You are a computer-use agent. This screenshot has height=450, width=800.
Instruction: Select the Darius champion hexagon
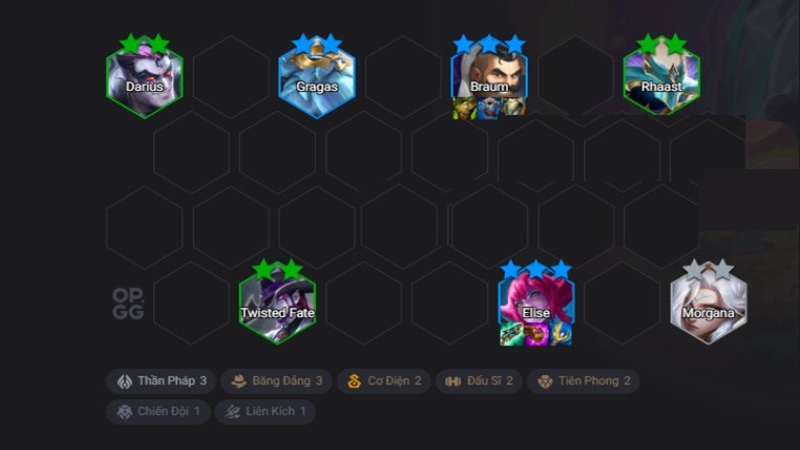tap(144, 77)
